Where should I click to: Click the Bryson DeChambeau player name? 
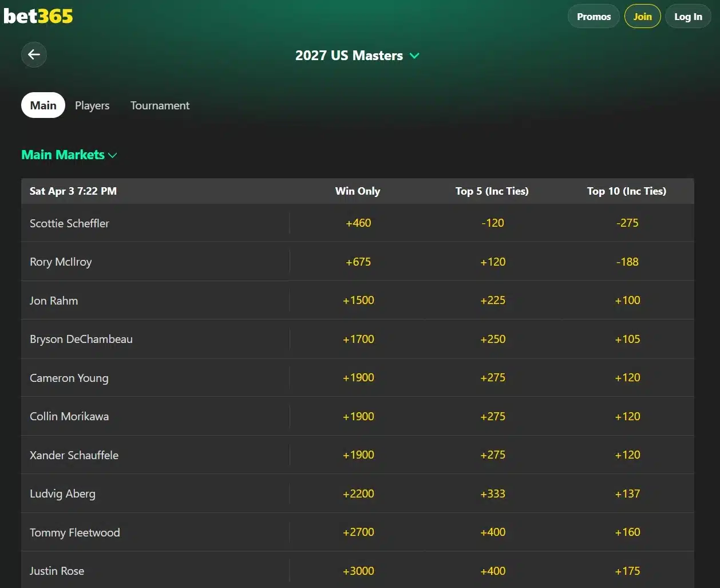pos(81,339)
